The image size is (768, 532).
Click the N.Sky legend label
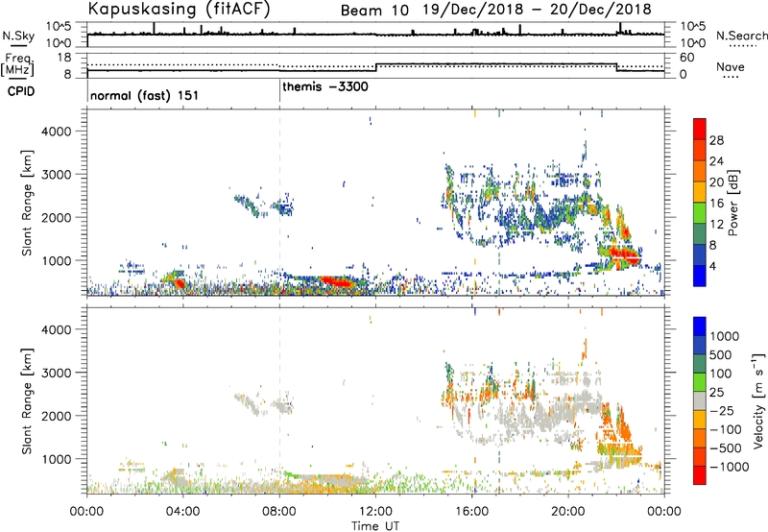[18, 36]
